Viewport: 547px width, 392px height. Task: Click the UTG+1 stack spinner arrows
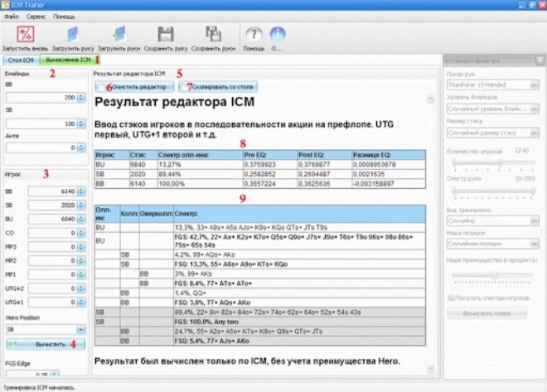[81, 302]
